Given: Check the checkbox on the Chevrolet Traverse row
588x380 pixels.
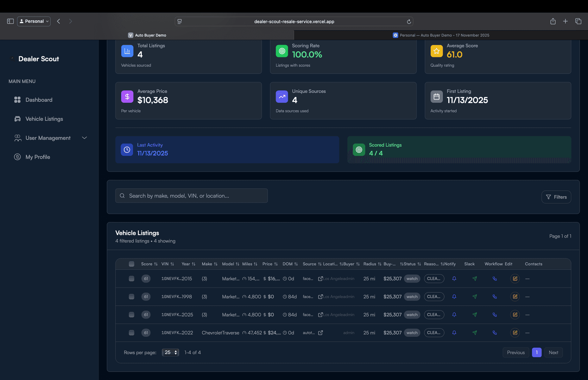Looking at the screenshot, I should (x=131, y=332).
